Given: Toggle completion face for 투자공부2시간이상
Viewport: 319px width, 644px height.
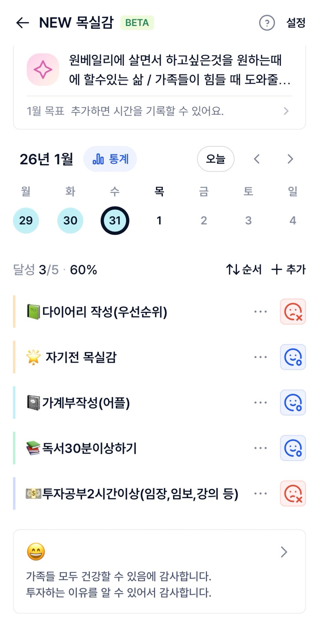Looking at the screenshot, I should pyautogui.click(x=293, y=493).
